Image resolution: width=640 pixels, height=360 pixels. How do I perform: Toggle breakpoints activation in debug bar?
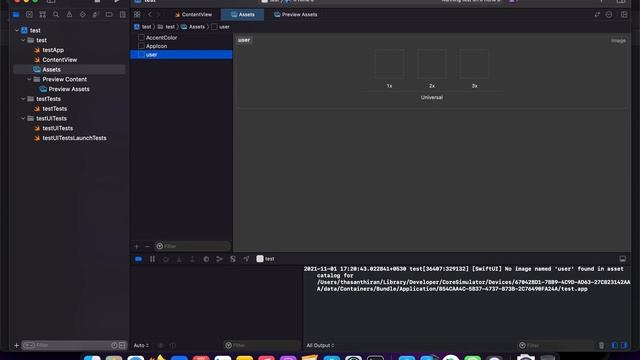click(138, 259)
